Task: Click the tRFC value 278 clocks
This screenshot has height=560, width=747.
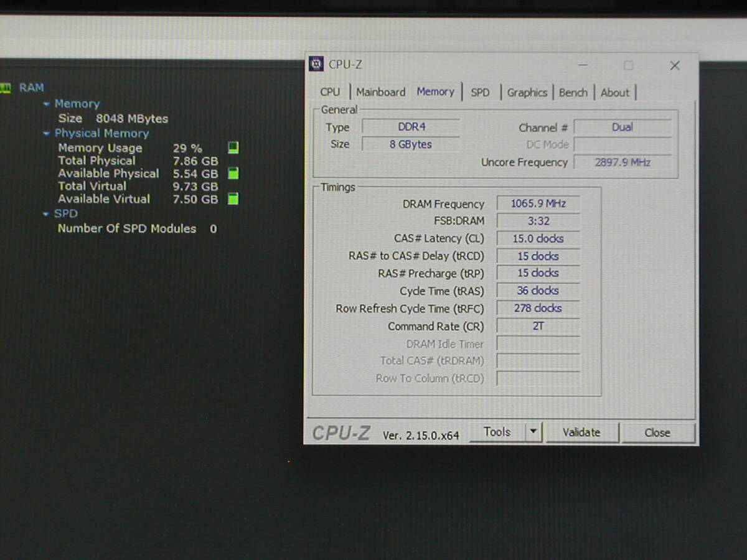Action: pyautogui.click(x=538, y=308)
